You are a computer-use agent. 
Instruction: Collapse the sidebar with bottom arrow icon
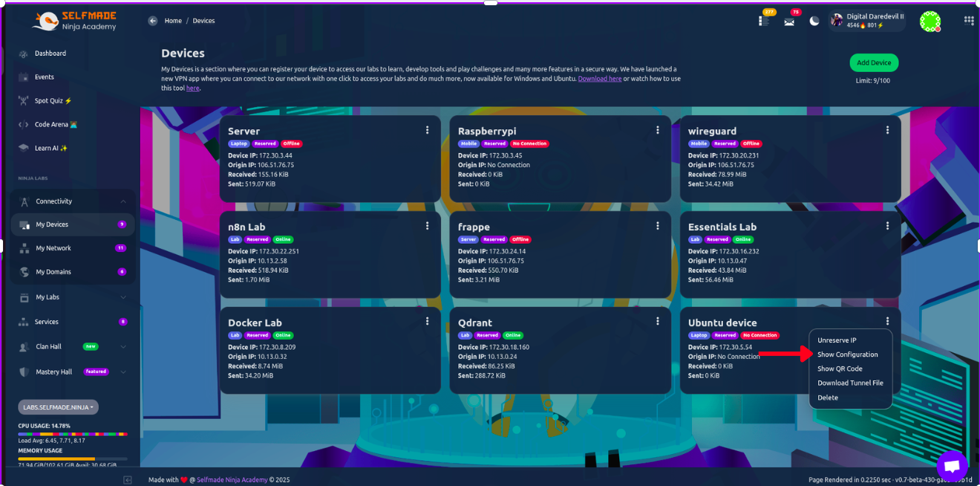coord(127,480)
